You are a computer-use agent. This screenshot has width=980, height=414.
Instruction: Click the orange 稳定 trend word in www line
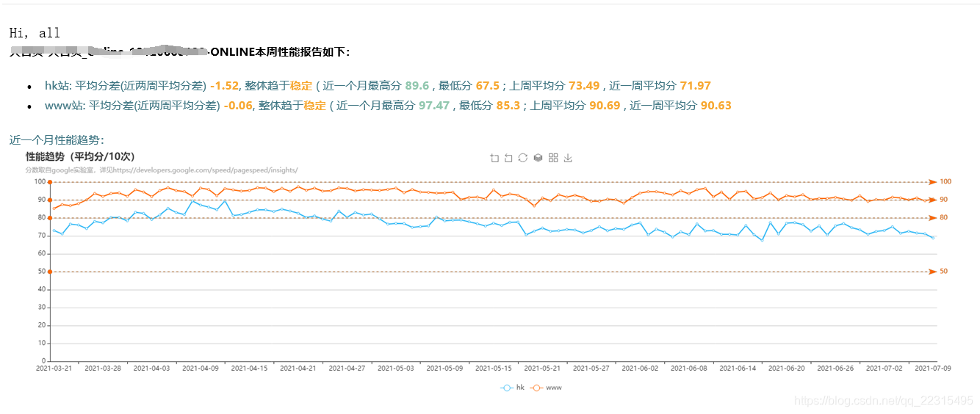tap(314, 106)
